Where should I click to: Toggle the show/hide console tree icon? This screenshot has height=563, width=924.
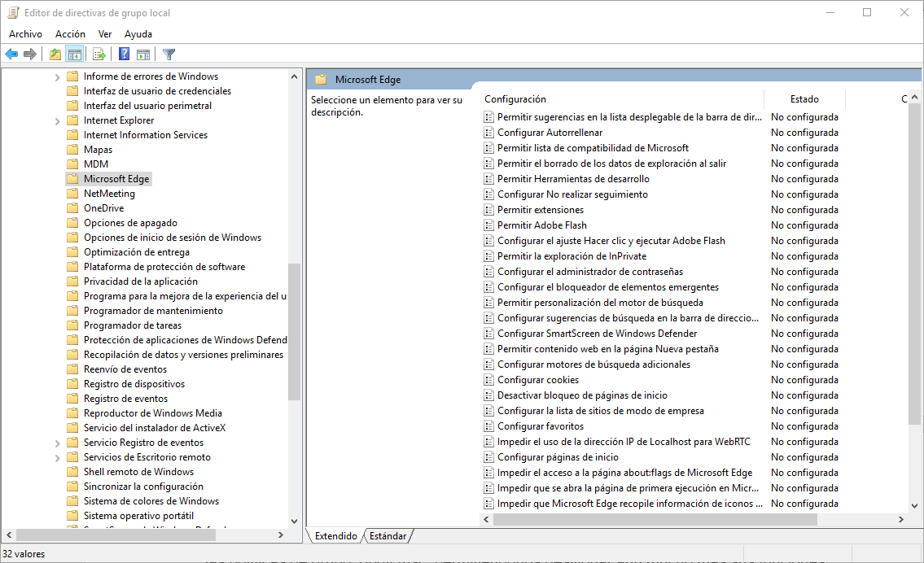[x=75, y=55]
